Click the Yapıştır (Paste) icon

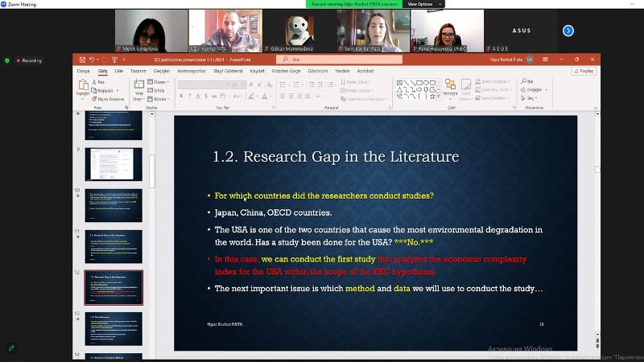click(x=82, y=86)
